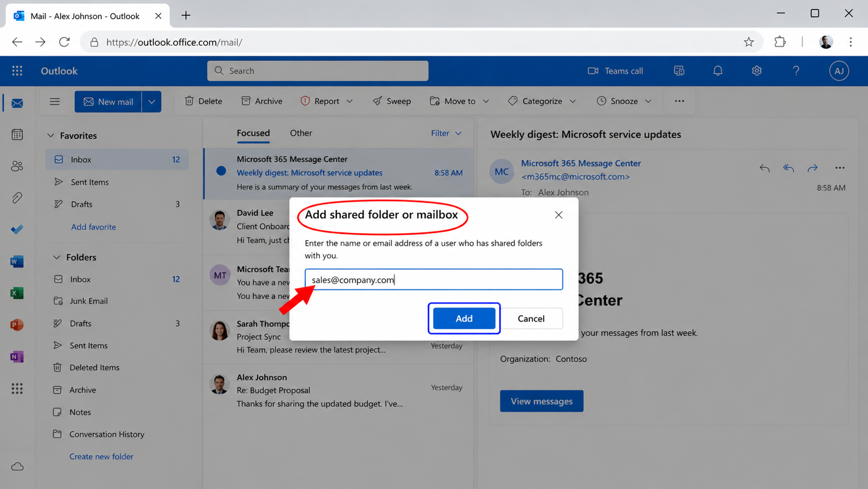Collapse the Favorites section
This screenshot has height=489, width=868.
[51, 136]
